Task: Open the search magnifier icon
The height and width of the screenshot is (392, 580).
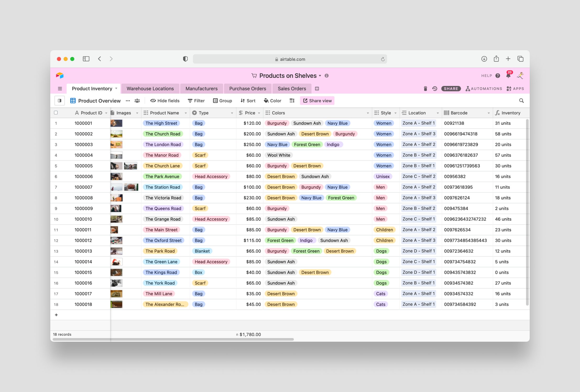Action: point(521,101)
